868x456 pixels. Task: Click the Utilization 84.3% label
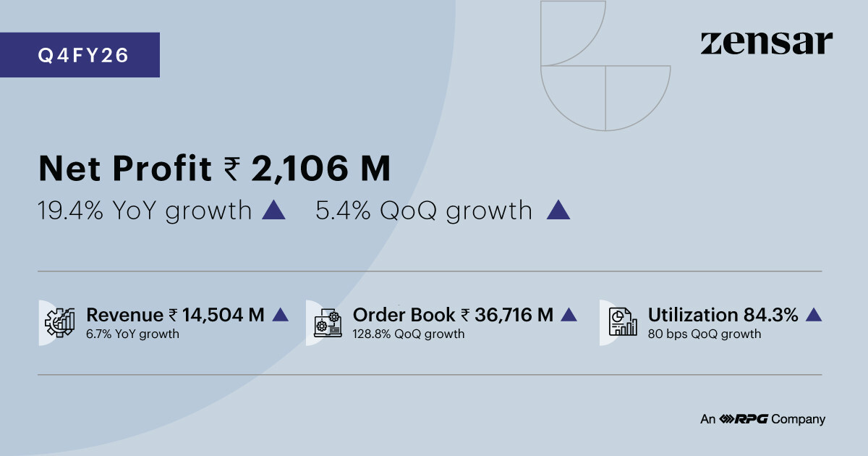[x=723, y=315]
